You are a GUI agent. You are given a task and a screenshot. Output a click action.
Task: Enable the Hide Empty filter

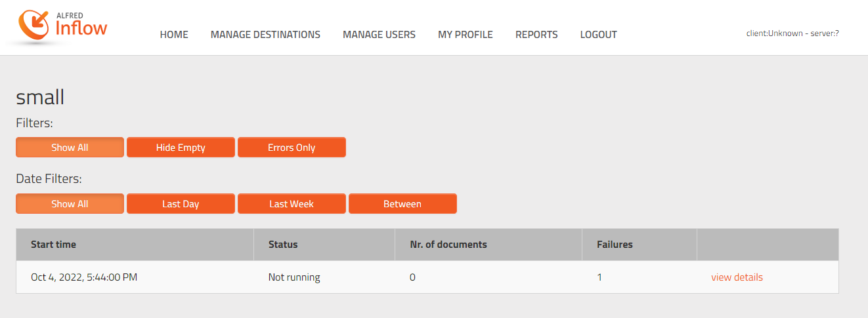pos(181,148)
